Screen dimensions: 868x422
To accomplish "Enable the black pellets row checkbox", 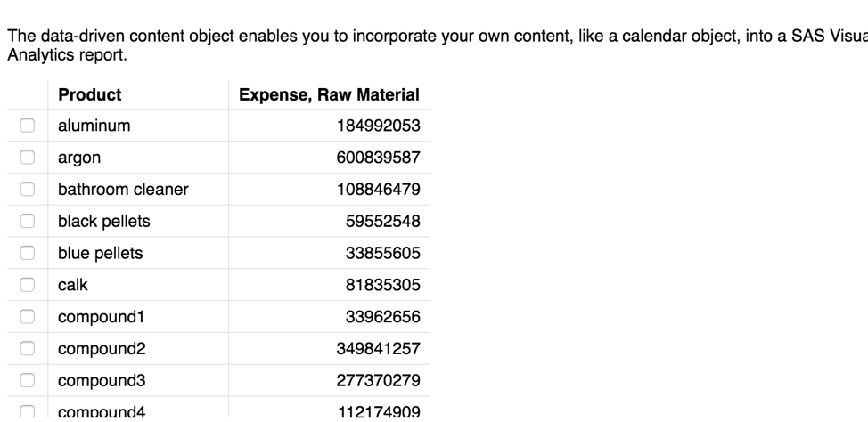I will (x=27, y=222).
